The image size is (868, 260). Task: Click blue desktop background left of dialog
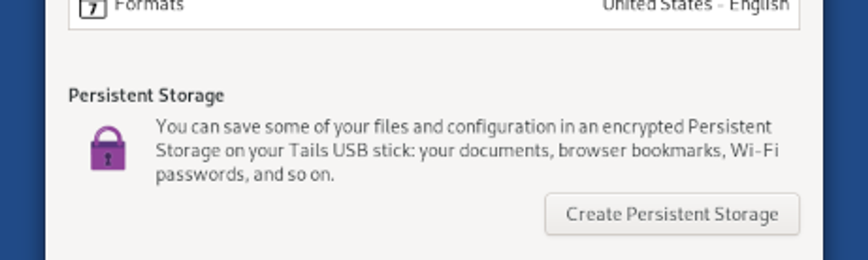pyautogui.click(x=22, y=130)
